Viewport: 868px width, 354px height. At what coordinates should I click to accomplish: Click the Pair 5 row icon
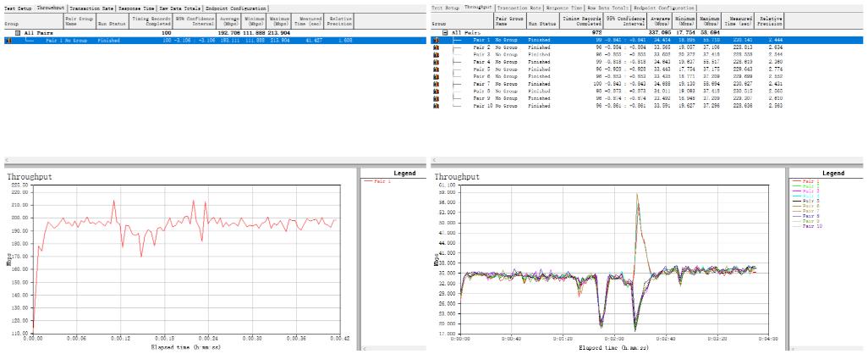tap(437, 69)
